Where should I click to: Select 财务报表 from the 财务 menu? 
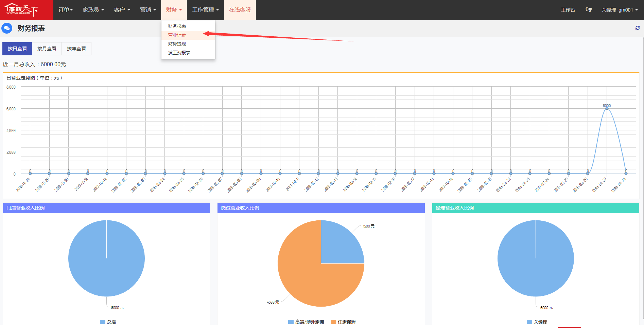(188, 26)
